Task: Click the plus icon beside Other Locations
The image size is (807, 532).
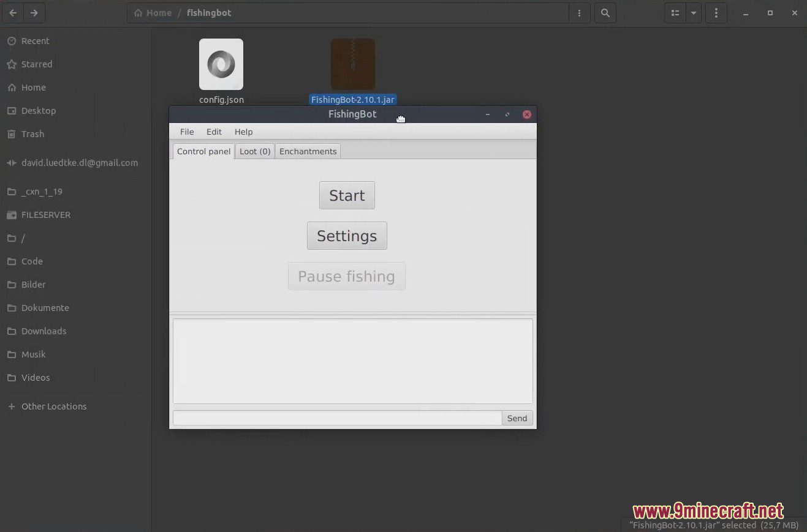Action: (x=11, y=406)
